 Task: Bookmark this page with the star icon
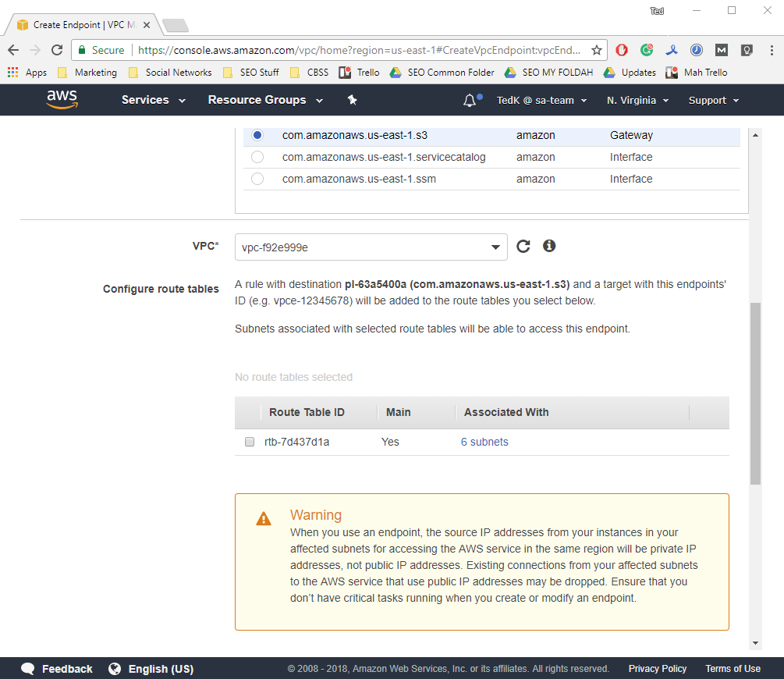coord(597,50)
